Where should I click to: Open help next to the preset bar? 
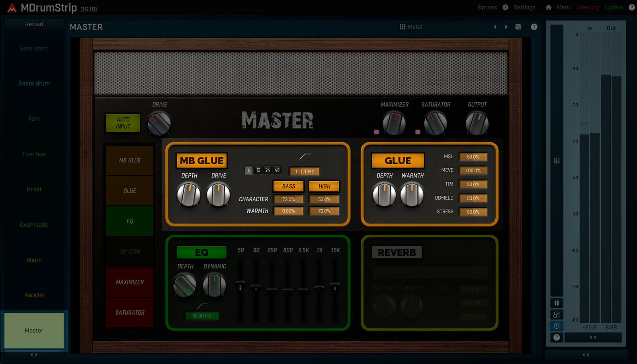click(534, 27)
